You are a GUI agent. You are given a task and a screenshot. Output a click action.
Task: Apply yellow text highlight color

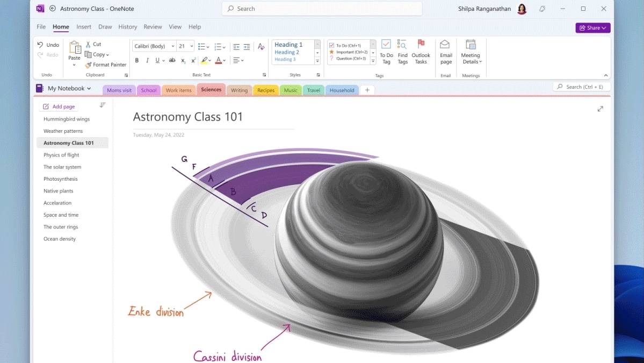coord(205,60)
